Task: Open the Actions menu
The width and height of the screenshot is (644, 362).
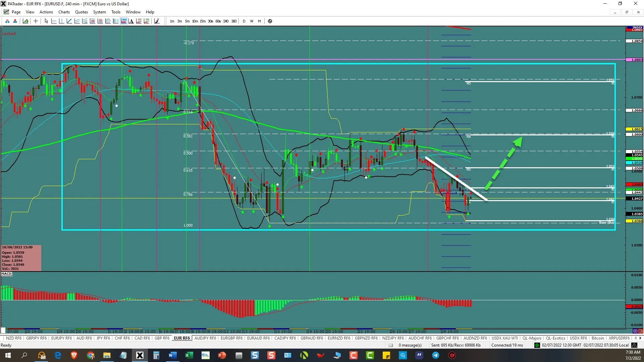Action: click(46, 12)
